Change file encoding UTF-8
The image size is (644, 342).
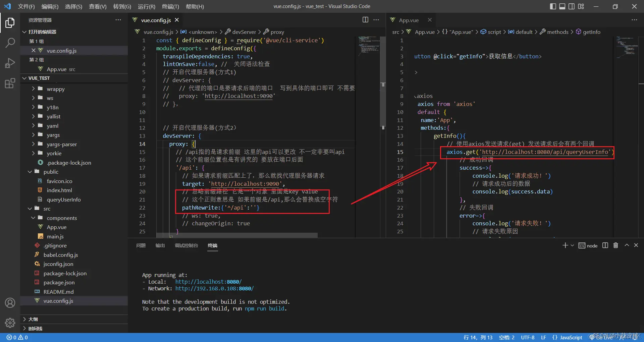coord(528,337)
